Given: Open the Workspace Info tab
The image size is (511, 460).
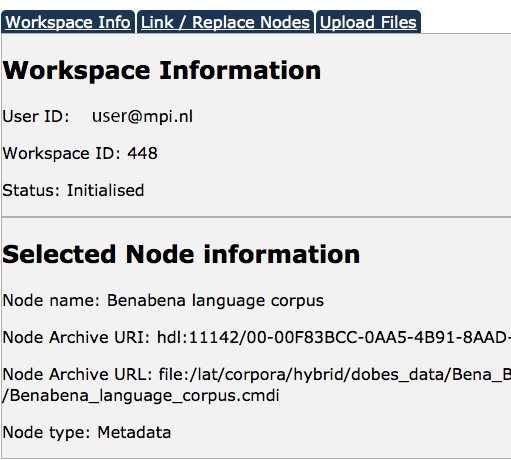Looking at the screenshot, I should click(x=68, y=22).
